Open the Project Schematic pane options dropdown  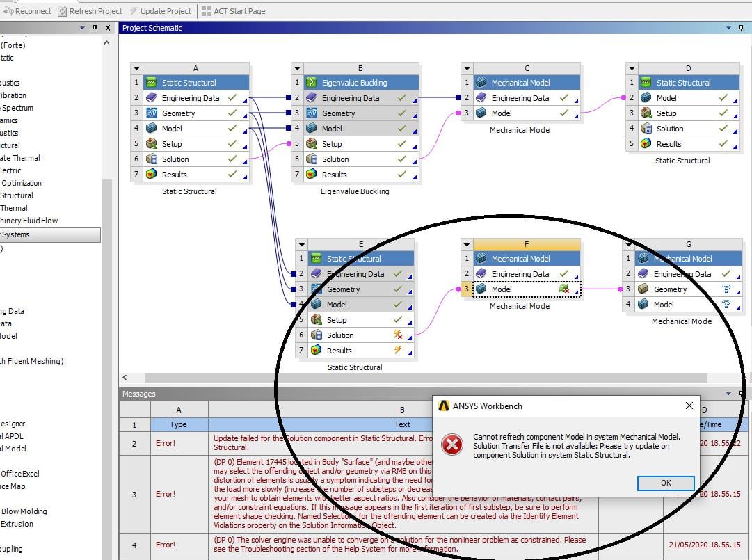tap(728, 28)
